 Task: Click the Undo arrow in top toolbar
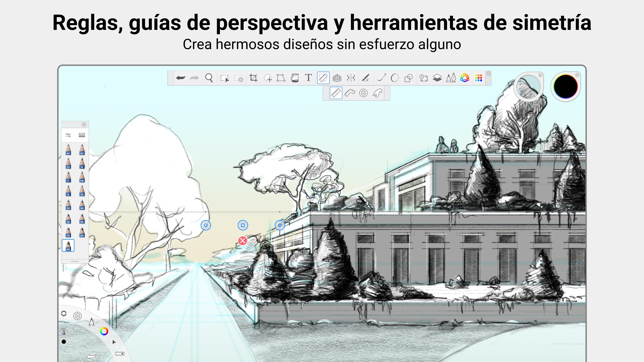click(x=180, y=78)
